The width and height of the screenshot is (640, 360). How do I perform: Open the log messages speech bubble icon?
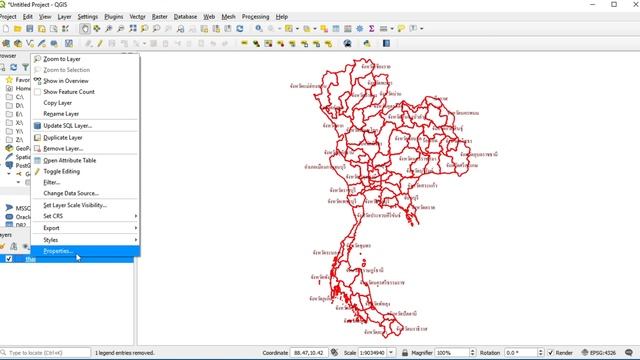(629, 352)
